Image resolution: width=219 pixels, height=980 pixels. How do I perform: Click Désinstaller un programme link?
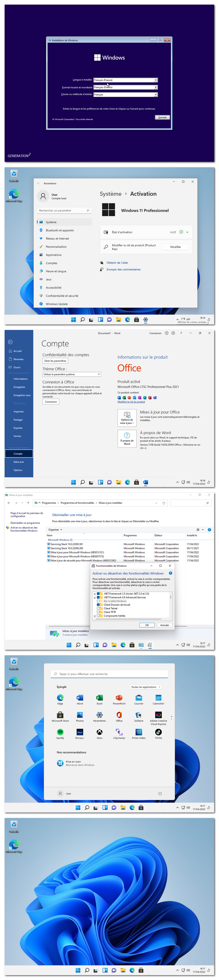(25, 523)
